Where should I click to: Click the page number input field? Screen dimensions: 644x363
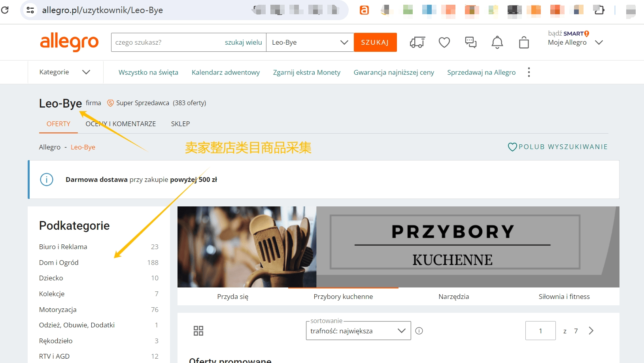pos(540,331)
